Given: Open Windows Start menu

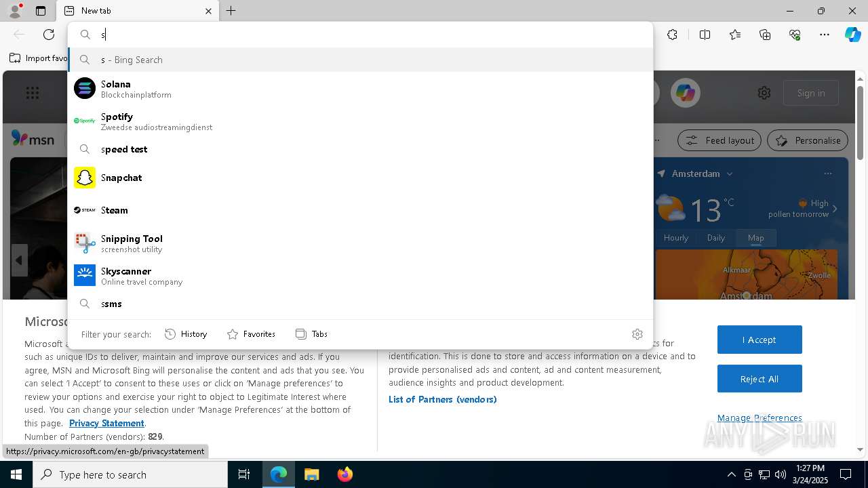Looking at the screenshot, I should 16,474.
